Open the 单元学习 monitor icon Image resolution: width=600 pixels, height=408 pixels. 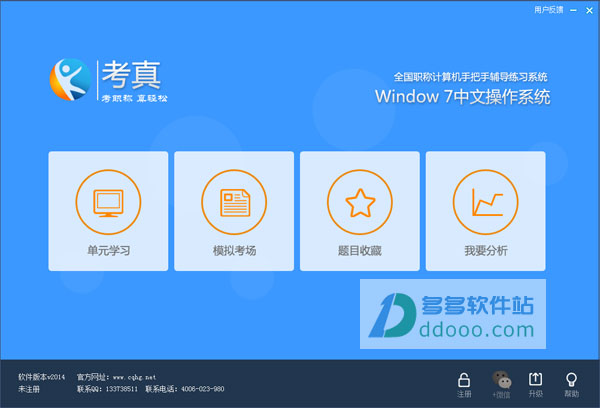(x=108, y=202)
